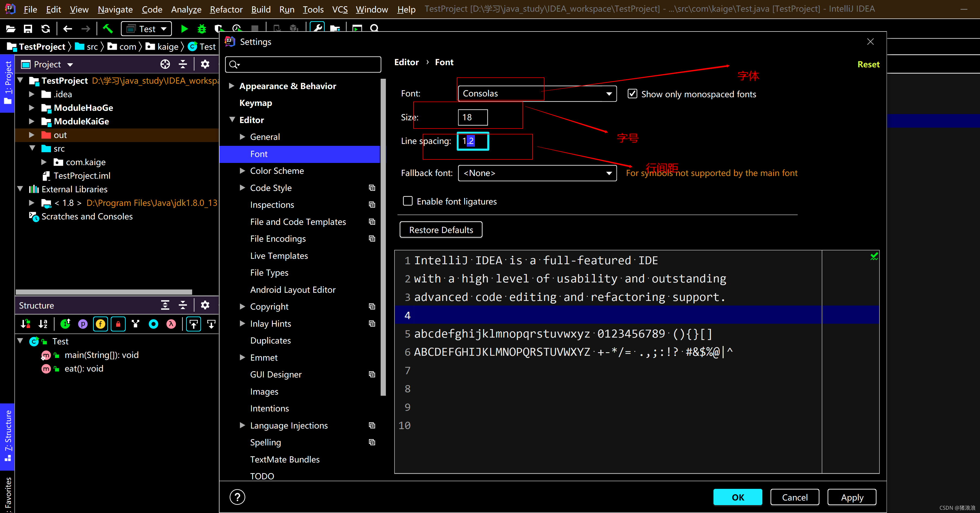
Task: Toggle Show Inherited members in Structure
Action: tap(65, 324)
